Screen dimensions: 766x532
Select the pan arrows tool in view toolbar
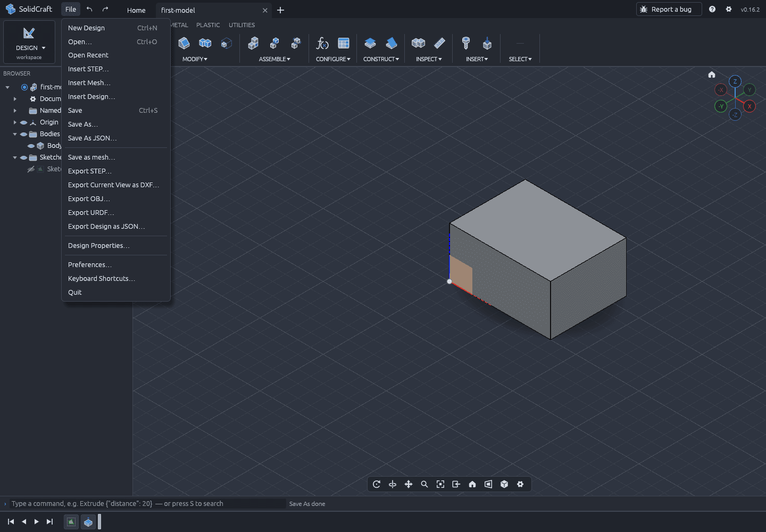[409, 484]
